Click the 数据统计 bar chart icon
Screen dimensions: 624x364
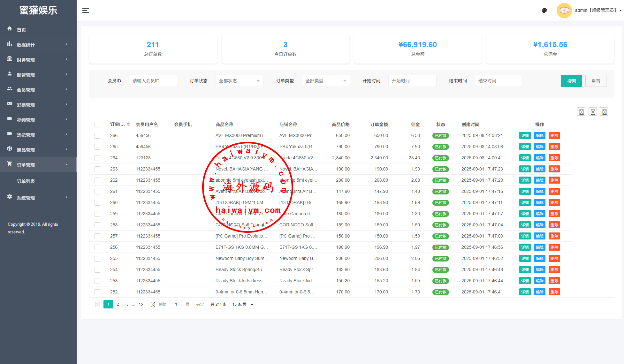[10, 44]
